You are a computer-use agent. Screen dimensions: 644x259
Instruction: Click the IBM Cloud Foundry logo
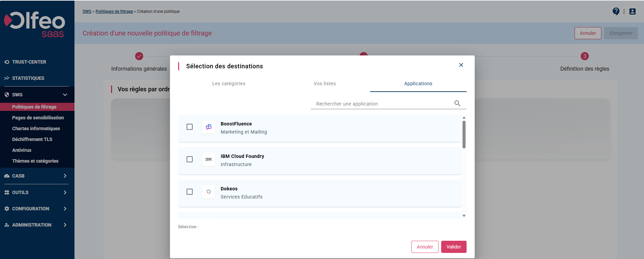[x=209, y=159]
